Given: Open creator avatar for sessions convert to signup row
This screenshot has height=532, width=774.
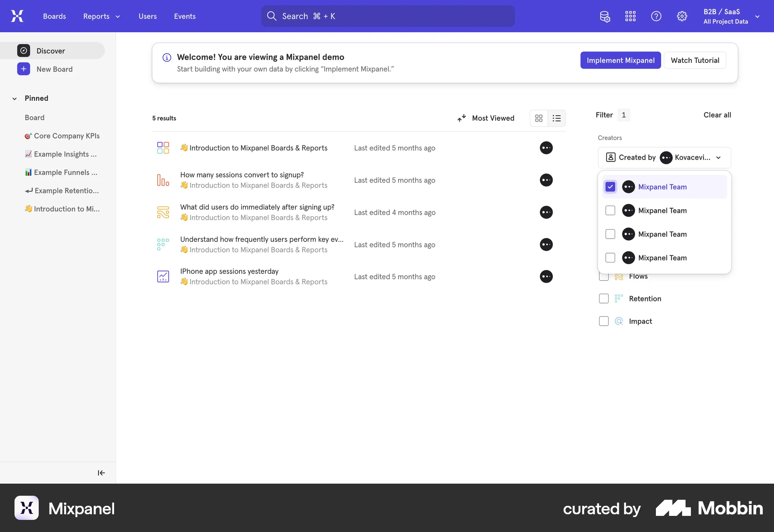Looking at the screenshot, I should tap(546, 180).
